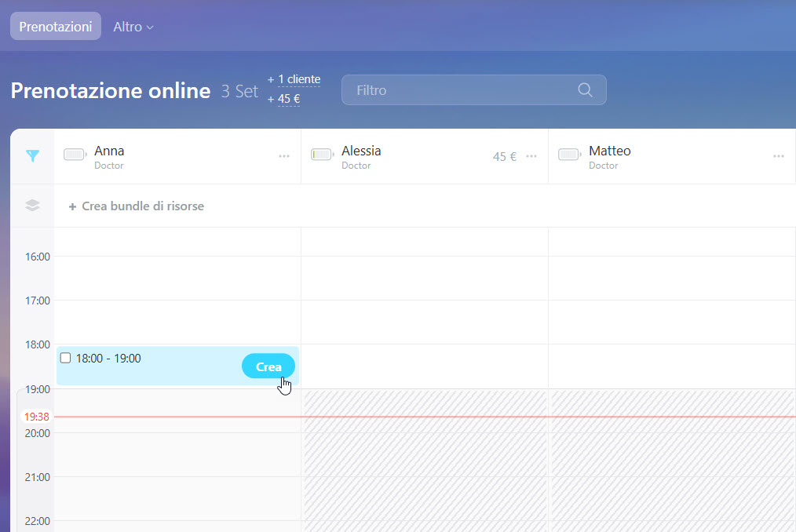
Task: Click Anna's workload battery icon
Action: point(75,155)
